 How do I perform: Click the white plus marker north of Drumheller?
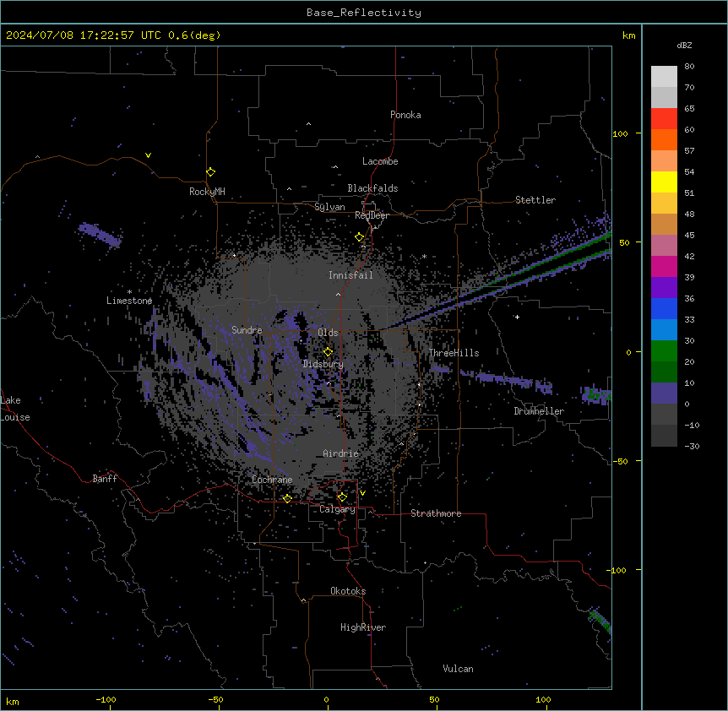517,317
